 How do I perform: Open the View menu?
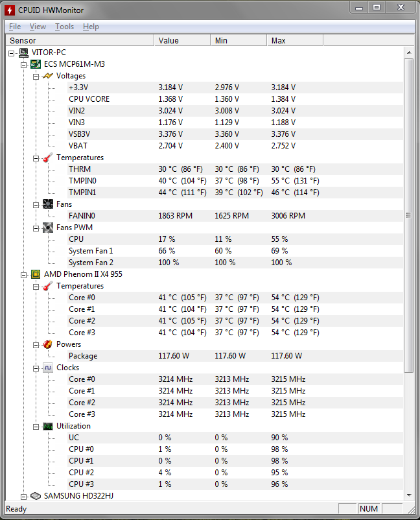pyautogui.click(x=38, y=27)
